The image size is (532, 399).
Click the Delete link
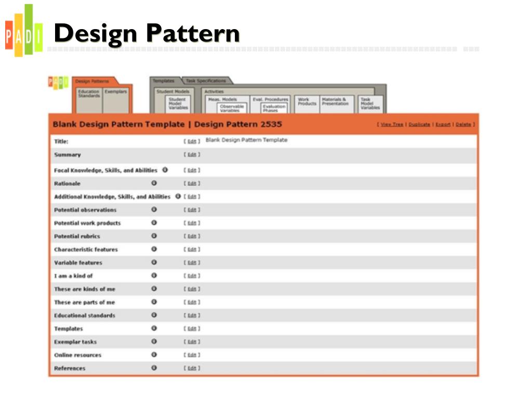pos(463,125)
